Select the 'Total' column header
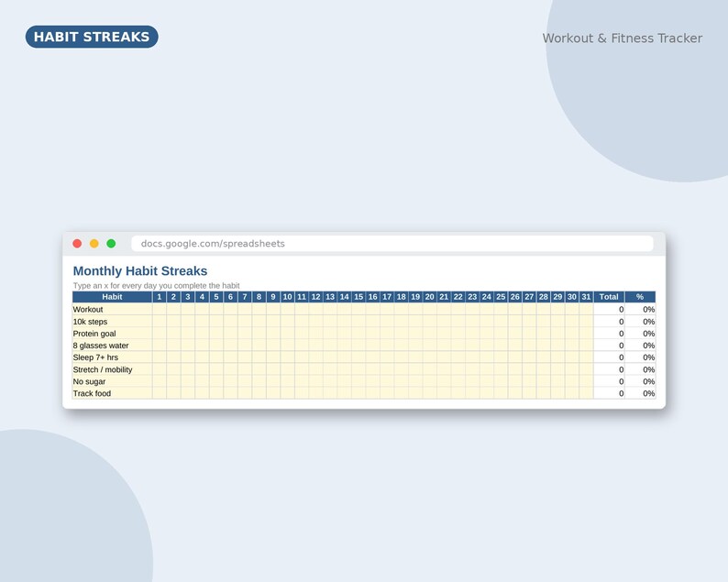 609,297
